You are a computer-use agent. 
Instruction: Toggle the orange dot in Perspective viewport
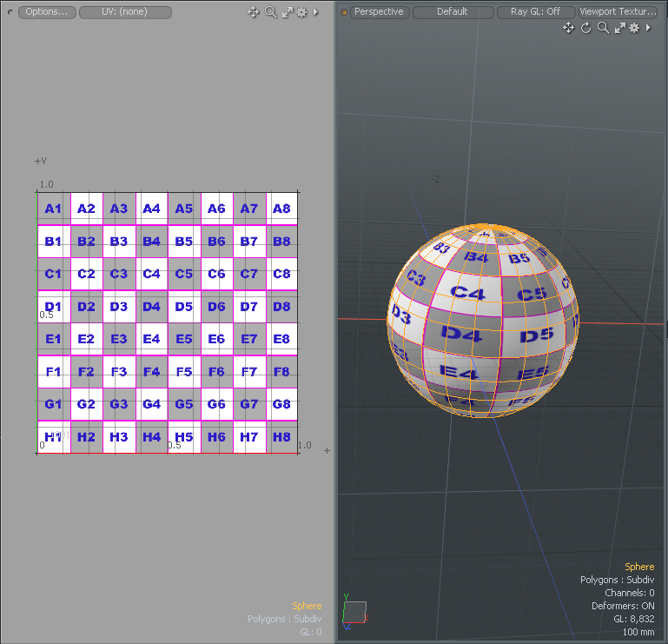point(344,12)
